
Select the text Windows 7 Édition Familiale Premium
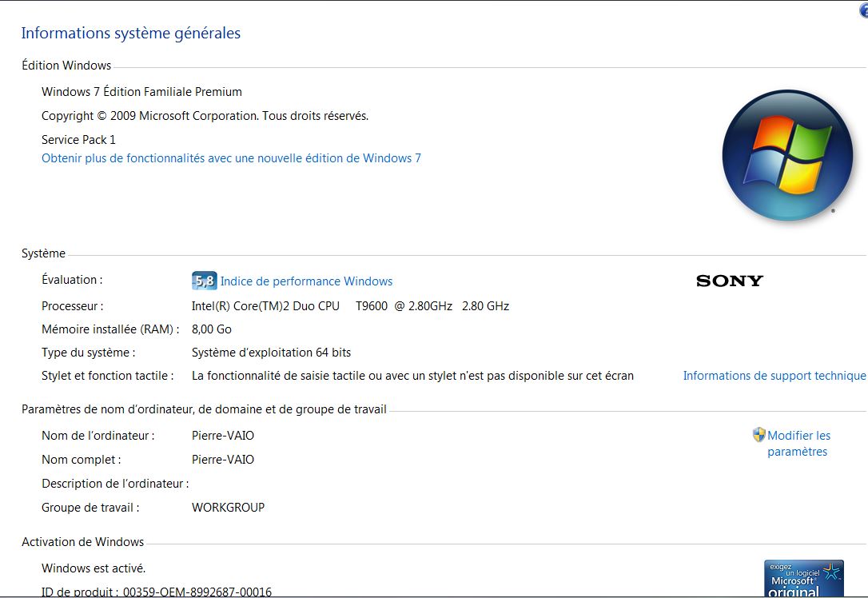pos(141,92)
